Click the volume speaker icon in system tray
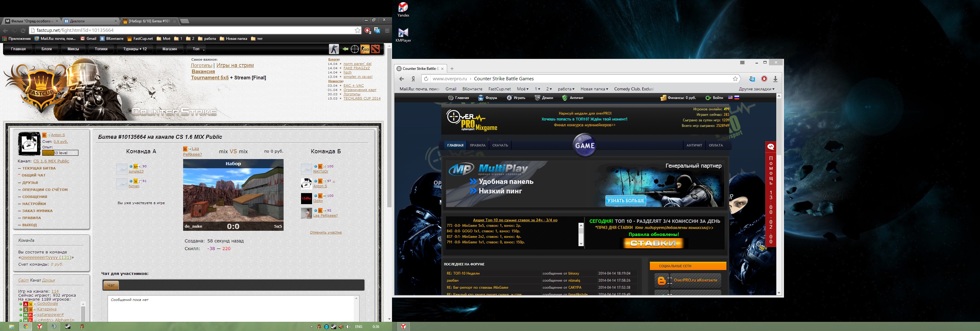Image resolution: width=980 pixels, height=331 pixels. click(348, 327)
